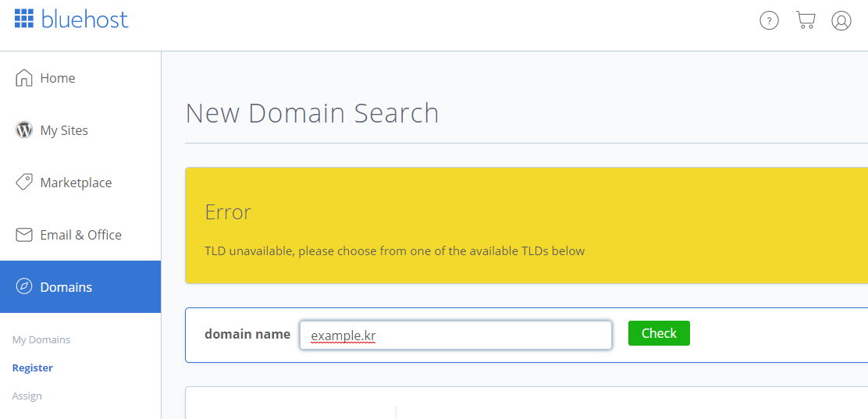Screen dimensions: 868x419
Task: Click the New Domain Search heading
Action: click(312, 113)
